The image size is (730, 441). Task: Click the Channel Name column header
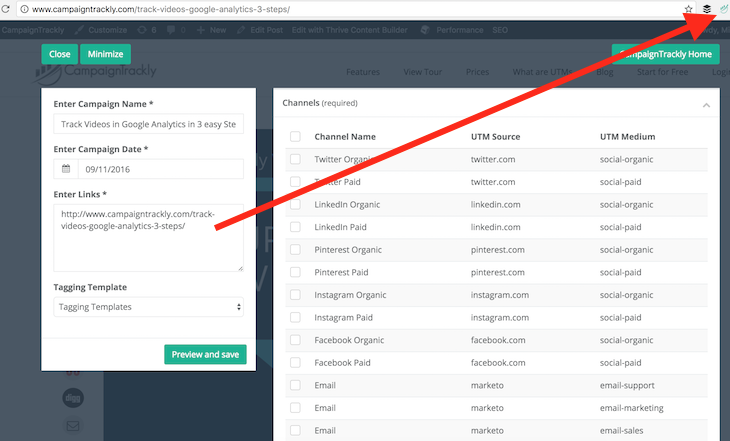click(345, 136)
